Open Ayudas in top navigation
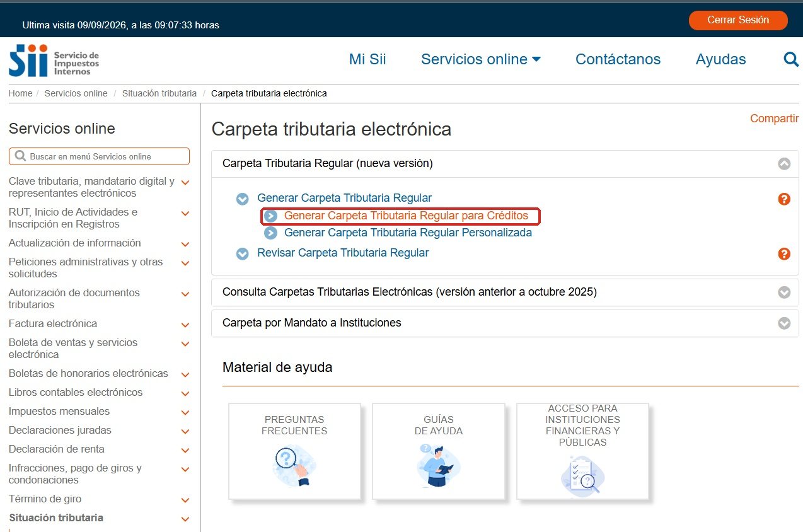The image size is (803, 532). coord(720,59)
